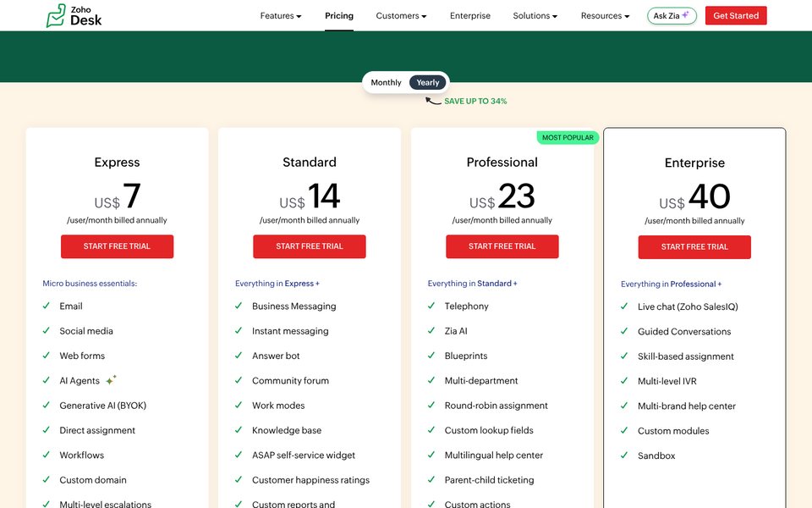Start free trial for Enterprise plan
The image size is (812, 508).
tap(694, 246)
